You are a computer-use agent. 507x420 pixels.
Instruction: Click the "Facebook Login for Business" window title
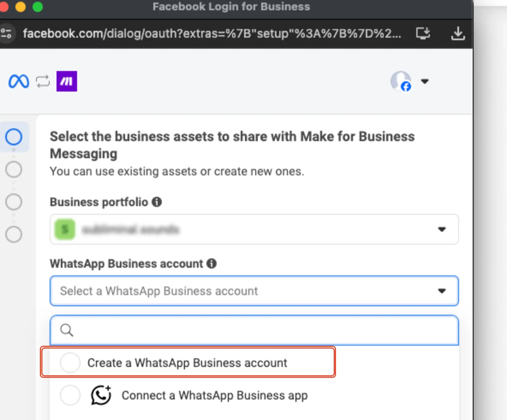point(231,7)
